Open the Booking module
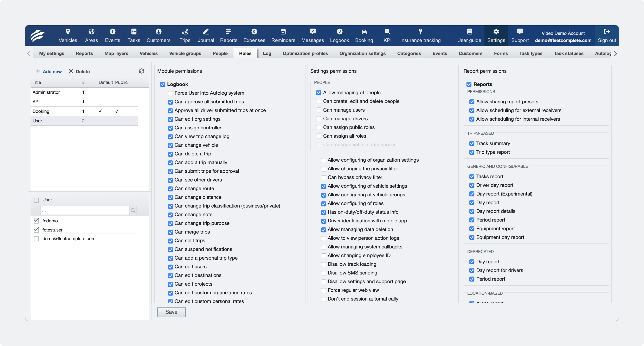The height and width of the screenshot is (346, 644). pos(364,35)
